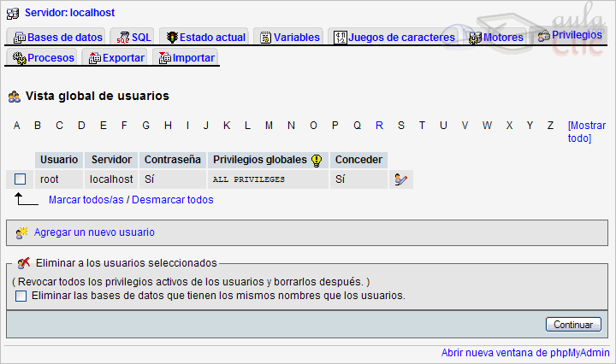This screenshot has width=616, height=364.
Task: Click letter Z in the alphabet filter
Action: coord(550,126)
